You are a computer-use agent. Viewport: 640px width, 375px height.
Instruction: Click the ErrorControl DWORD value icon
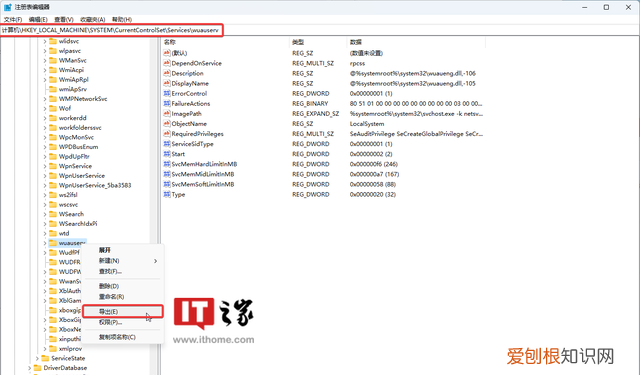click(x=167, y=93)
